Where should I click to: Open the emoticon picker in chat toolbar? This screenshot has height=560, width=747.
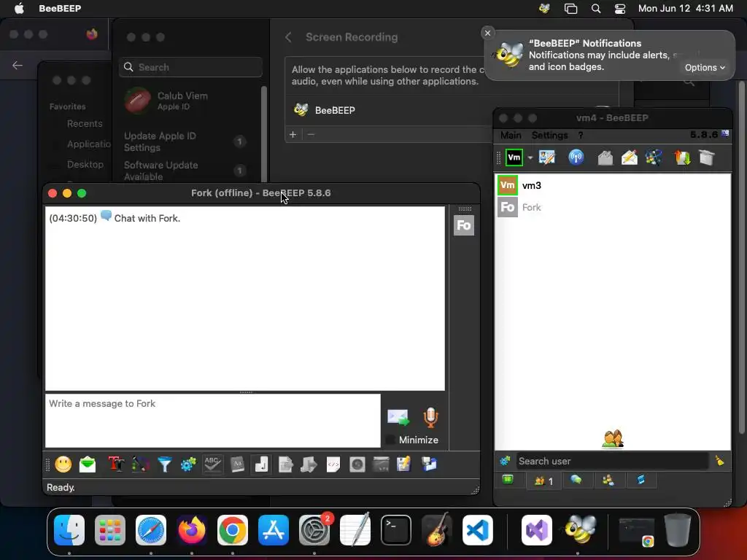pos(63,464)
